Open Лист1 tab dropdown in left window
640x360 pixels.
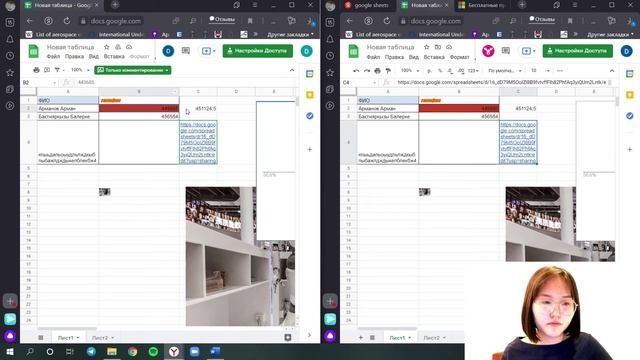tap(78, 338)
